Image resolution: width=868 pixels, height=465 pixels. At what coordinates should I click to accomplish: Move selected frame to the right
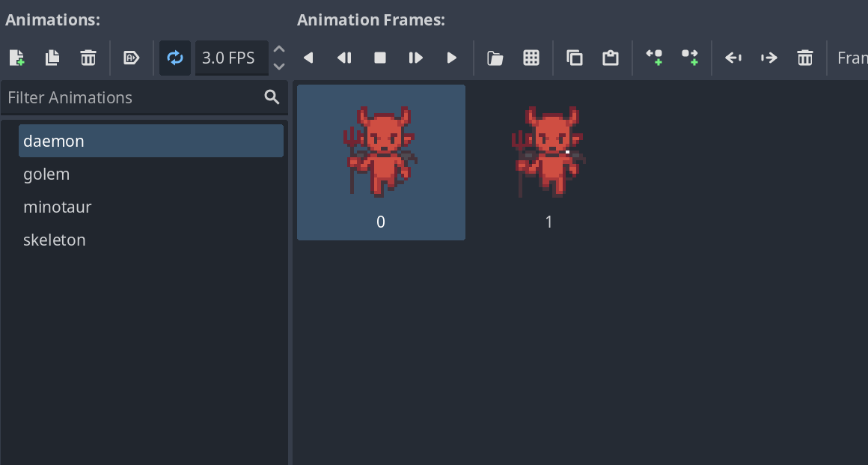[x=768, y=58]
